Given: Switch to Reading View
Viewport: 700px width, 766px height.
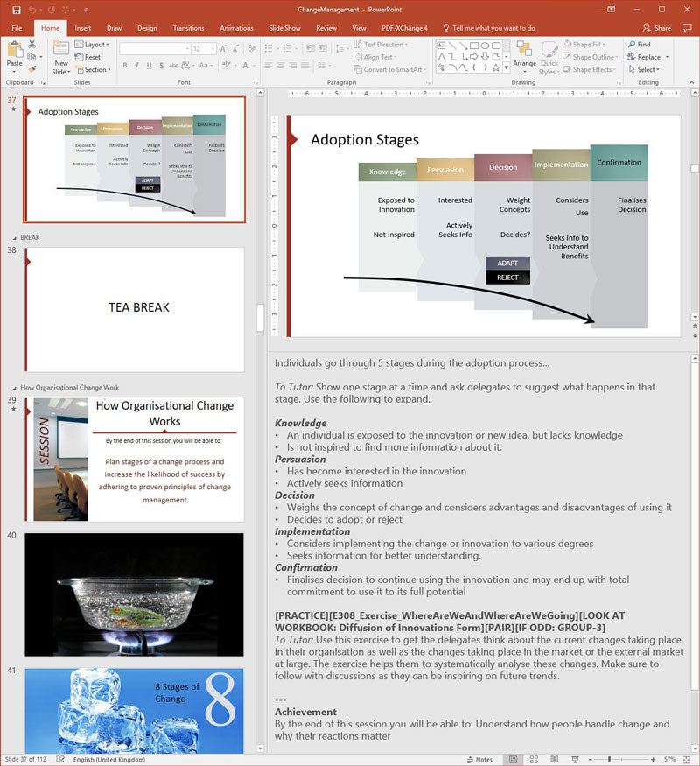Looking at the screenshot, I should coord(555,759).
